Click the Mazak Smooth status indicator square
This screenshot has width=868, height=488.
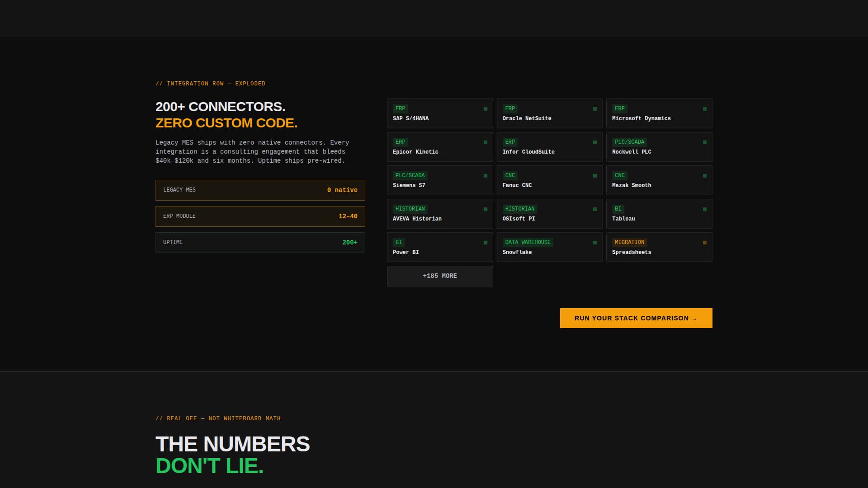[x=705, y=176]
